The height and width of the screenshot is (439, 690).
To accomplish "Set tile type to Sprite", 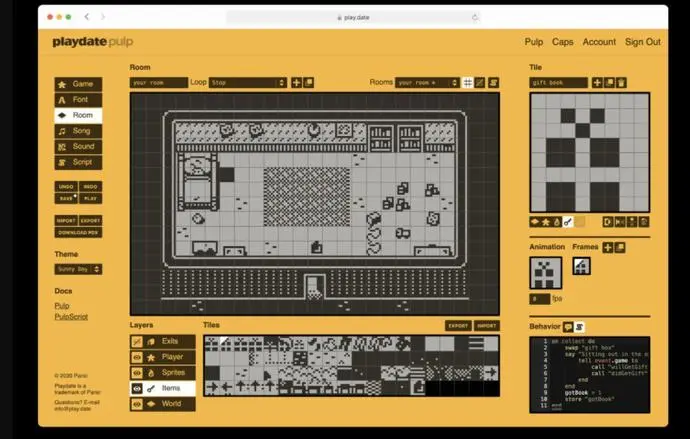I will (x=557, y=222).
